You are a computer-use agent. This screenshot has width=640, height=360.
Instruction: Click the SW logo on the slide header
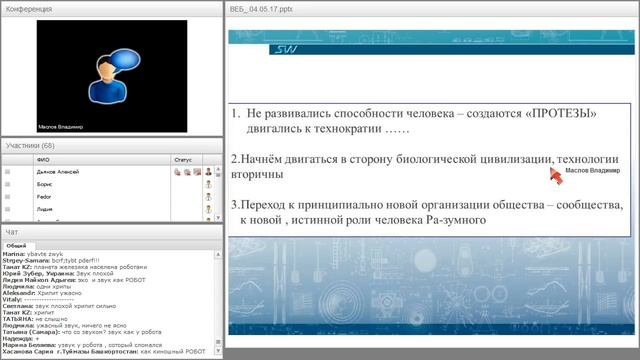click(286, 50)
